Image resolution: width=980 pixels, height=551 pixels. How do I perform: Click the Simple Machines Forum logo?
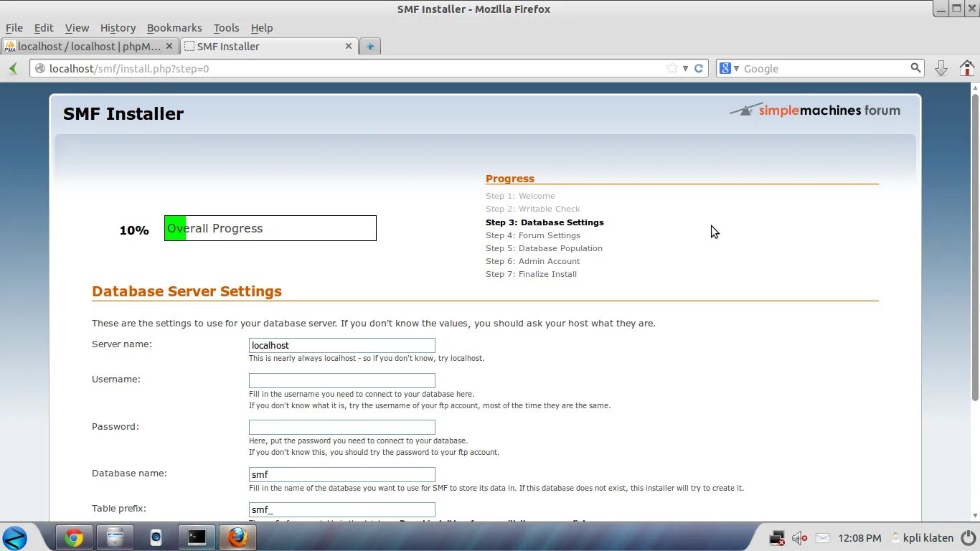point(815,110)
